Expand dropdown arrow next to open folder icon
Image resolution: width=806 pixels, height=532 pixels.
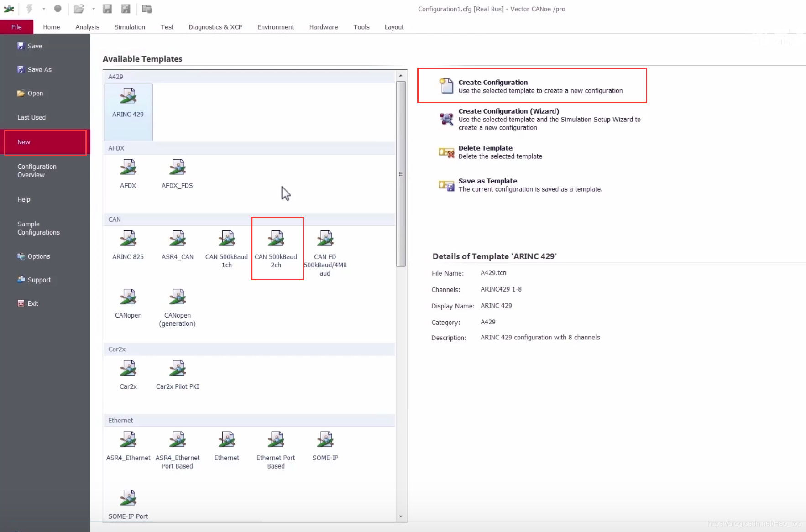(94, 9)
